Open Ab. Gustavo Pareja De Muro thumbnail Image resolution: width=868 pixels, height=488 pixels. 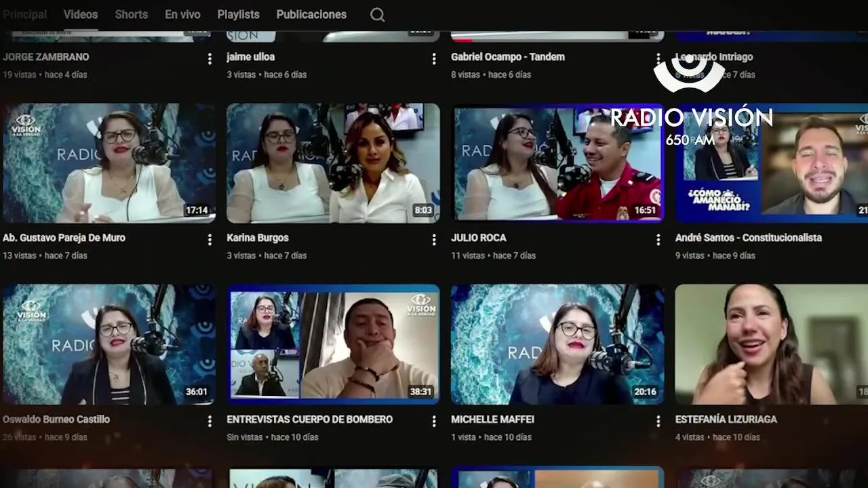coord(109,163)
